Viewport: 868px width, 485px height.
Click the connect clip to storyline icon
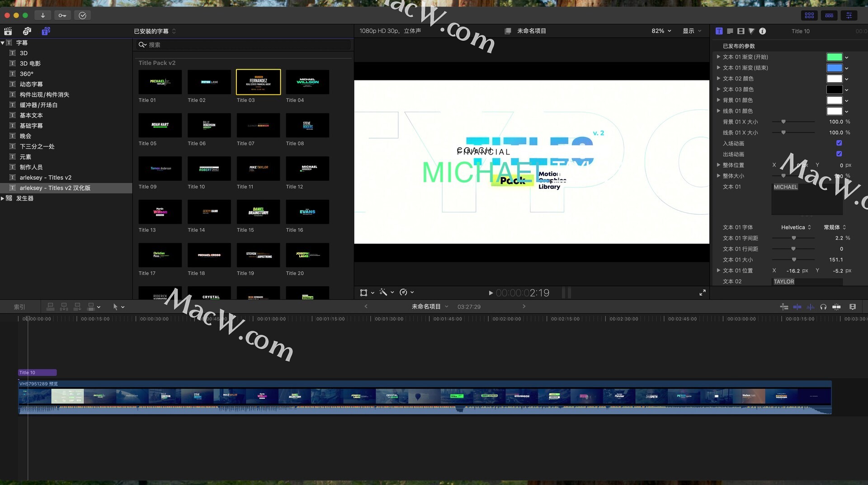click(x=51, y=307)
